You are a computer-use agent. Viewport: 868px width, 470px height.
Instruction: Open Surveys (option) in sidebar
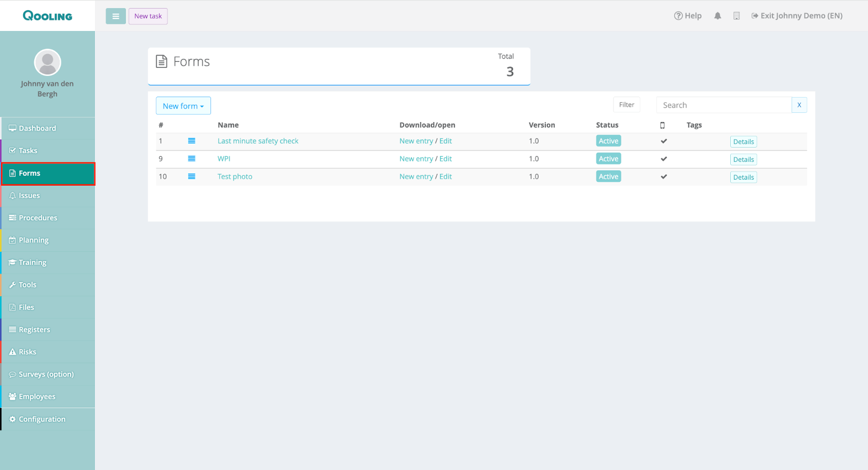48,374
